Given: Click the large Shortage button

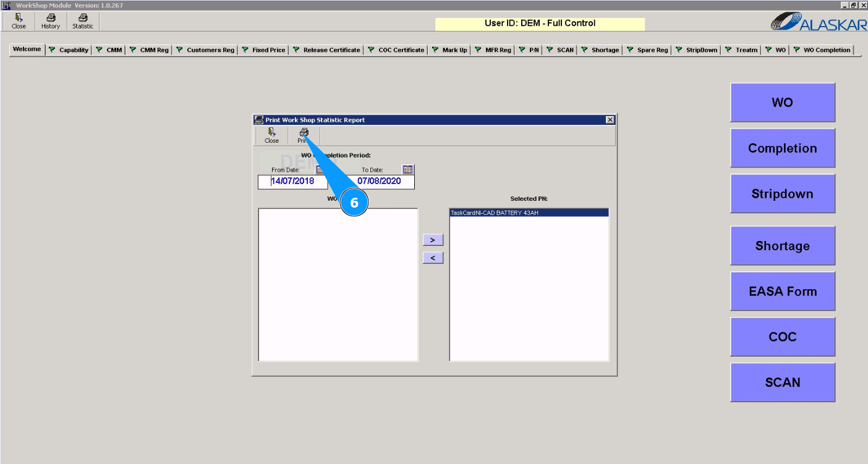Looking at the screenshot, I should point(783,246).
